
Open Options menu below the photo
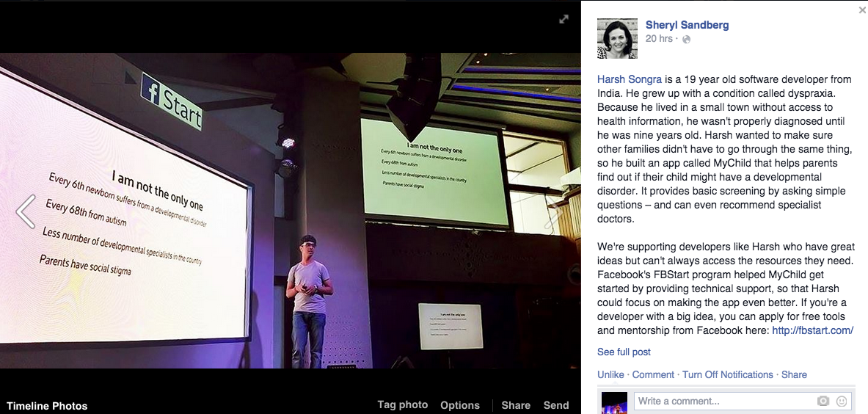[460, 405]
